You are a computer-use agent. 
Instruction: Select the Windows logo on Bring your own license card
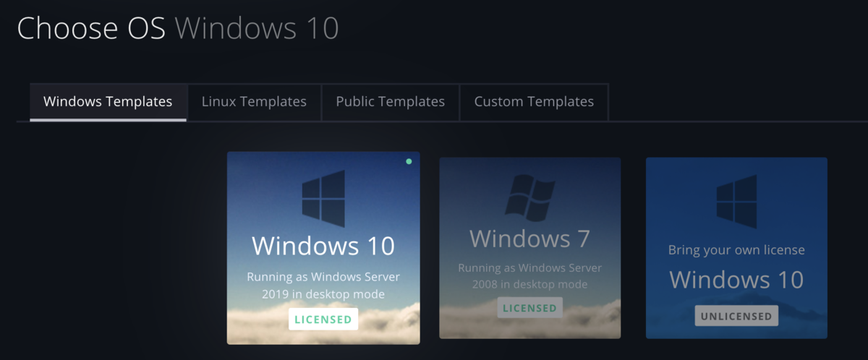[x=736, y=202]
